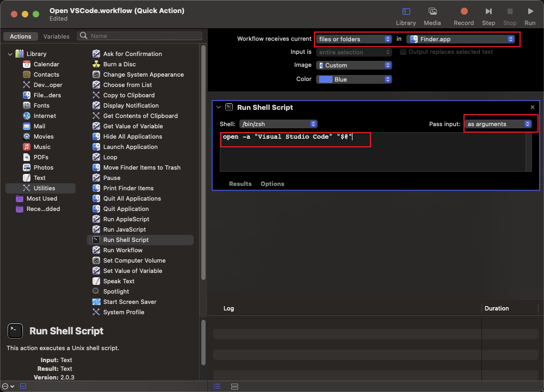Switch to the Variables tab
Screen dimensions: 544x392
click(x=57, y=36)
